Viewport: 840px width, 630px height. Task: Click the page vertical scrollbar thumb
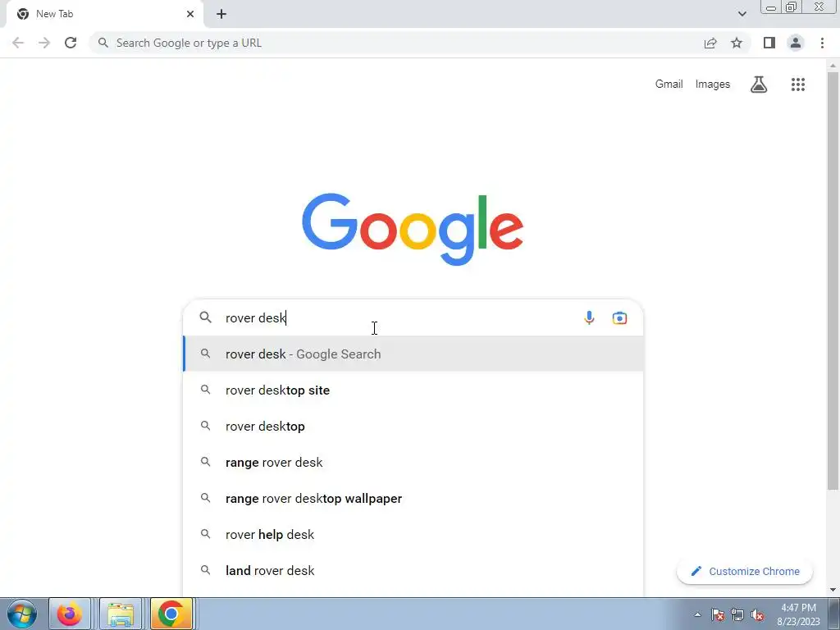coord(833,280)
